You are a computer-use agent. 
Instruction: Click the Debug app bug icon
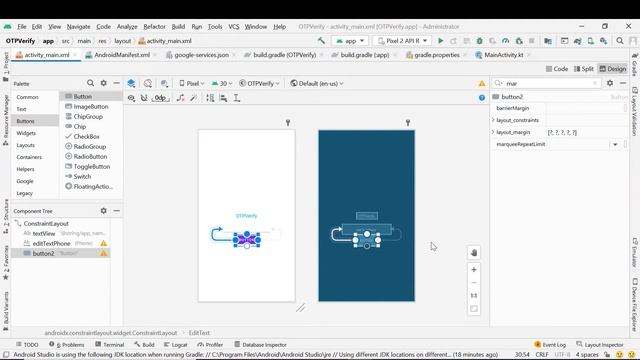click(x=480, y=41)
